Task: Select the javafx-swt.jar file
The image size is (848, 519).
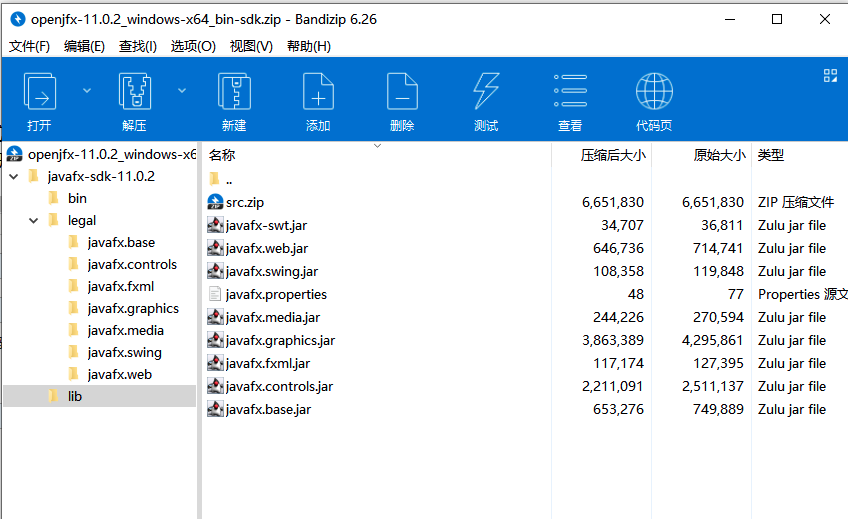Action: coord(266,225)
